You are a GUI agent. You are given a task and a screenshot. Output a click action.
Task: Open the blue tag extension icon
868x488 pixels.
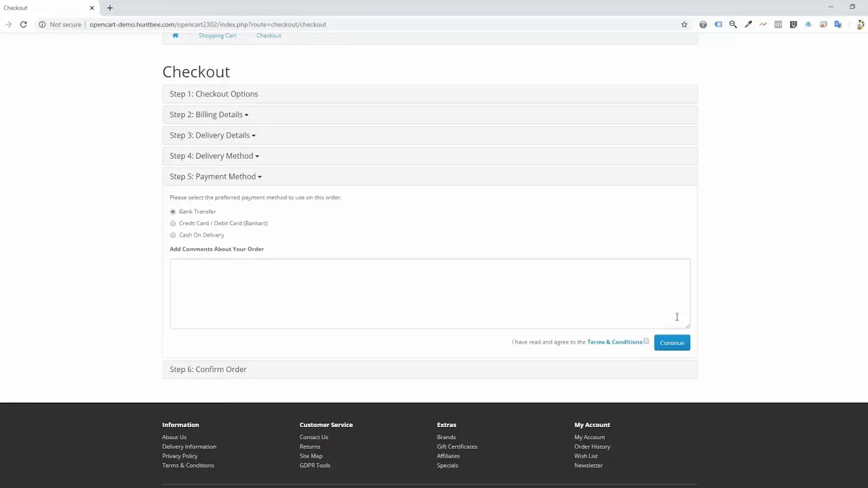[718, 24]
